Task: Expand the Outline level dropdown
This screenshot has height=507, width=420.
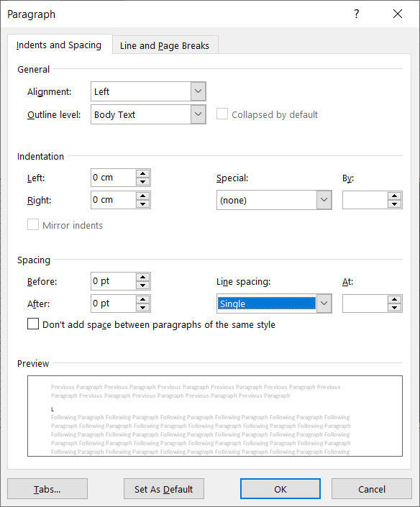Action: pyautogui.click(x=198, y=114)
